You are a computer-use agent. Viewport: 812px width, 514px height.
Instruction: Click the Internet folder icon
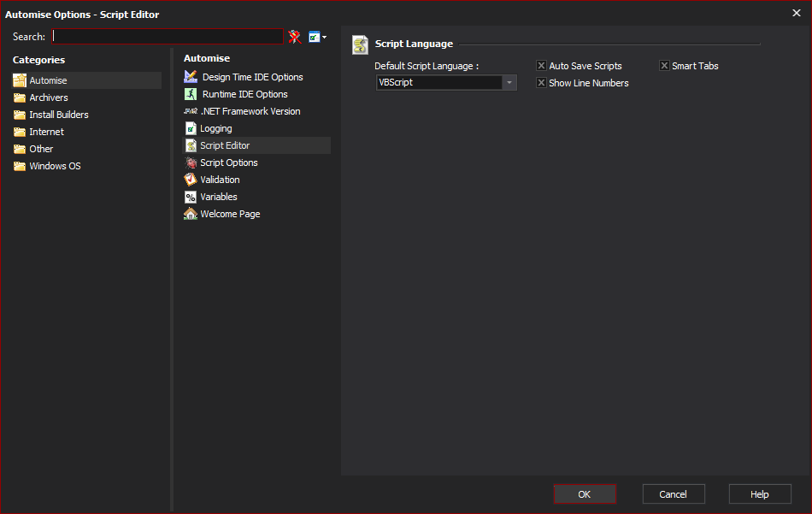20,132
